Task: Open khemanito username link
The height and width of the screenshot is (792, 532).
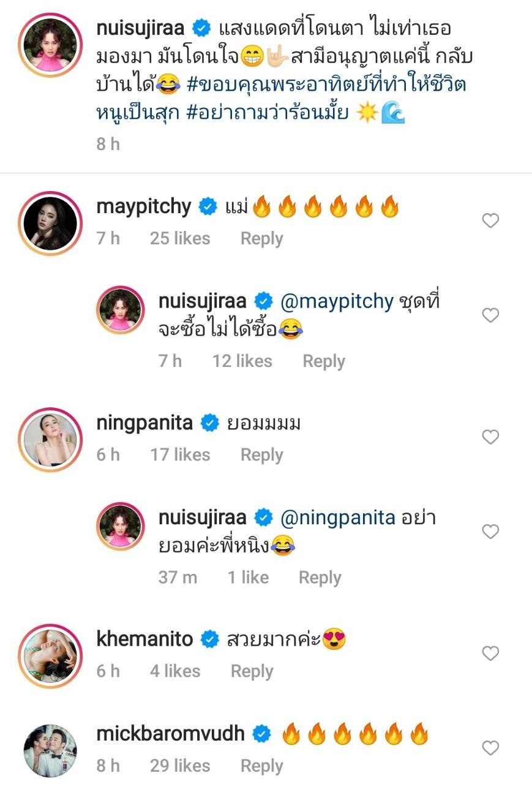Action: click(144, 639)
